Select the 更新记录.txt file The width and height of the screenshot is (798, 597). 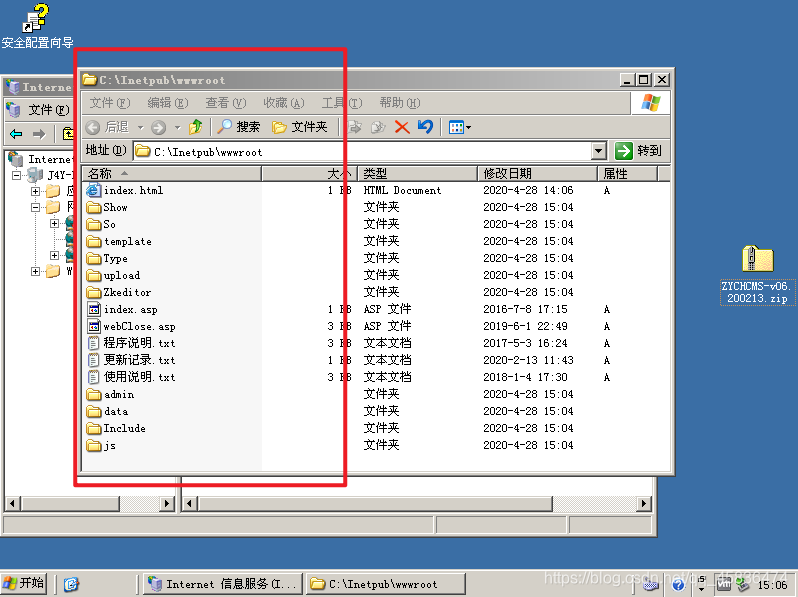(131, 360)
